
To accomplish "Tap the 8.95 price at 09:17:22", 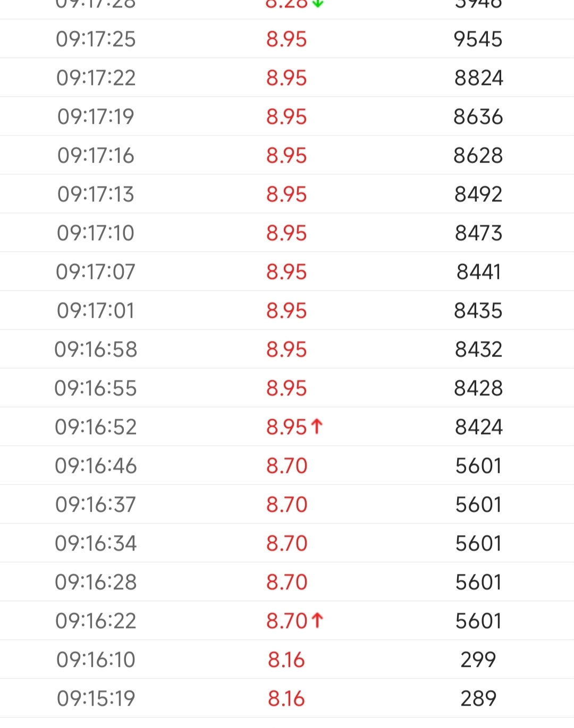I will (x=286, y=78).
